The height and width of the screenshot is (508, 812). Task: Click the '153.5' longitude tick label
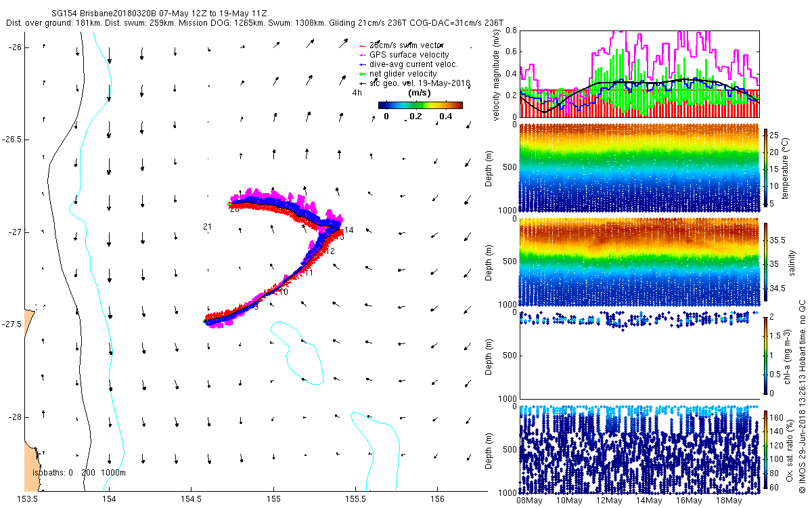[27, 499]
